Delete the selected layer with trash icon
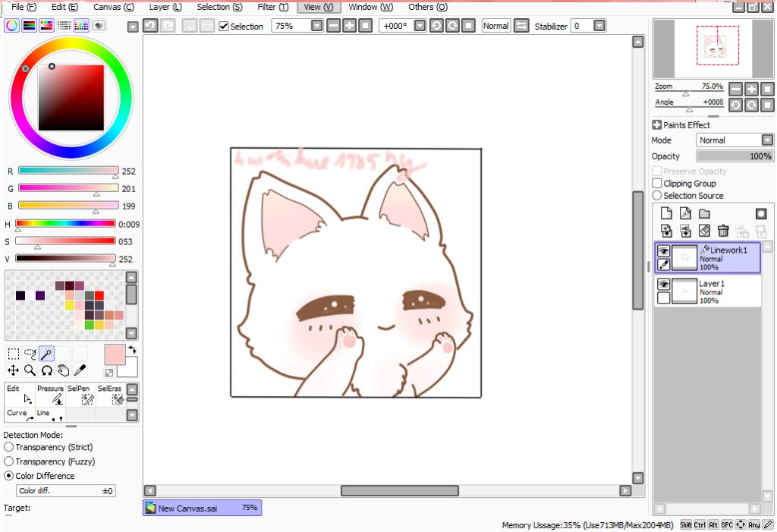 pyautogui.click(x=723, y=231)
